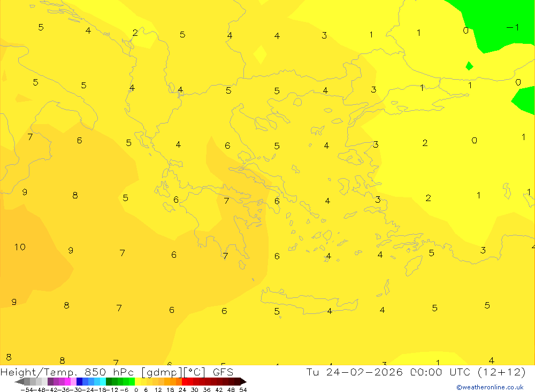Click the bright red swatch on the color scale

(x=185, y=381)
